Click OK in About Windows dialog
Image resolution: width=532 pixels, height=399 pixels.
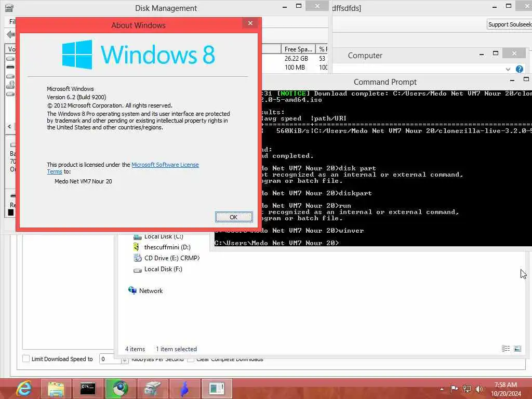(234, 217)
